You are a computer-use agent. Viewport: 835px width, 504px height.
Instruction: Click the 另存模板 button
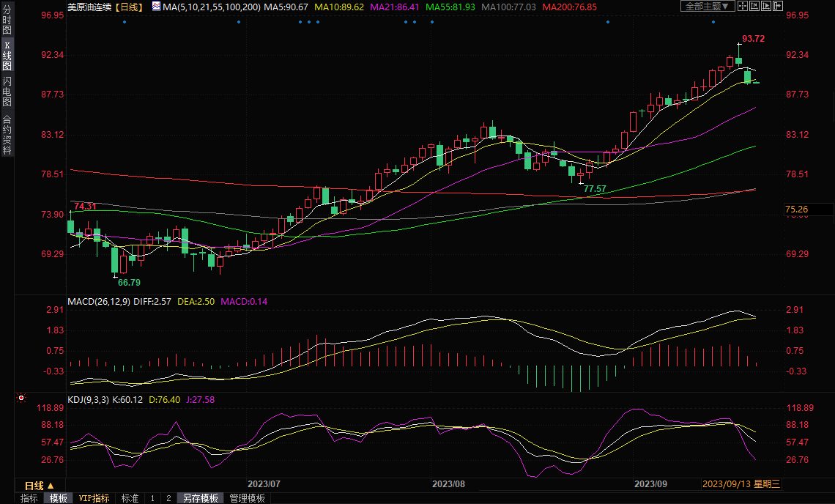pyautogui.click(x=200, y=498)
